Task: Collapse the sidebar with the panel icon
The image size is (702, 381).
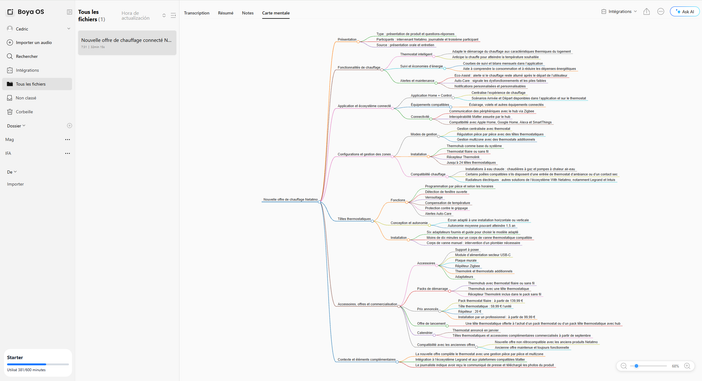Action: (69, 12)
